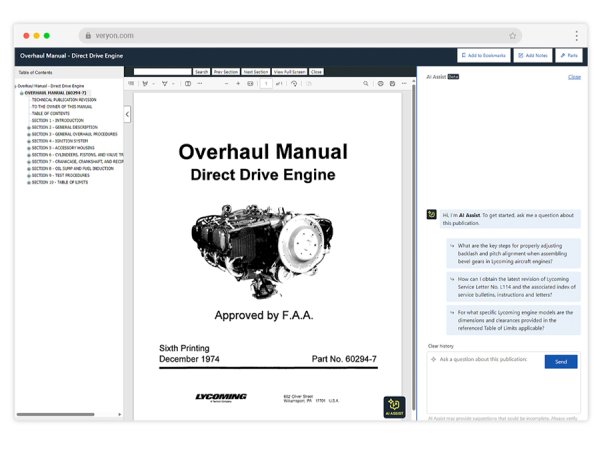Open Section 1 - Introduction in contents
600x450 pixels.
click(58, 121)
